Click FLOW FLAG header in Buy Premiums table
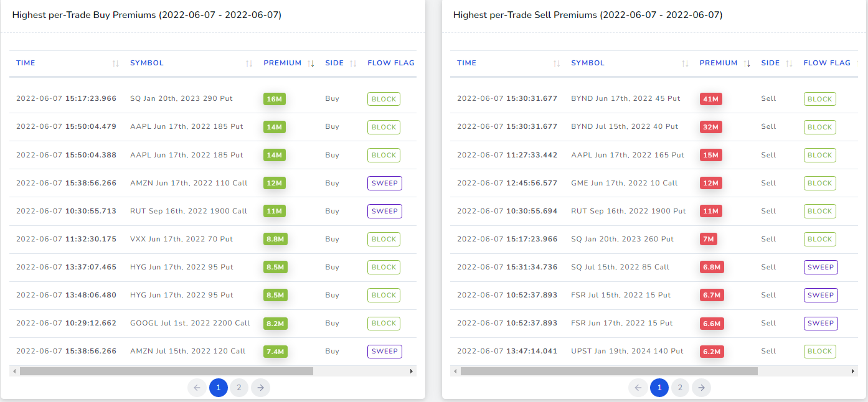This screenshot has width=868, height=402. click(391, 63)
